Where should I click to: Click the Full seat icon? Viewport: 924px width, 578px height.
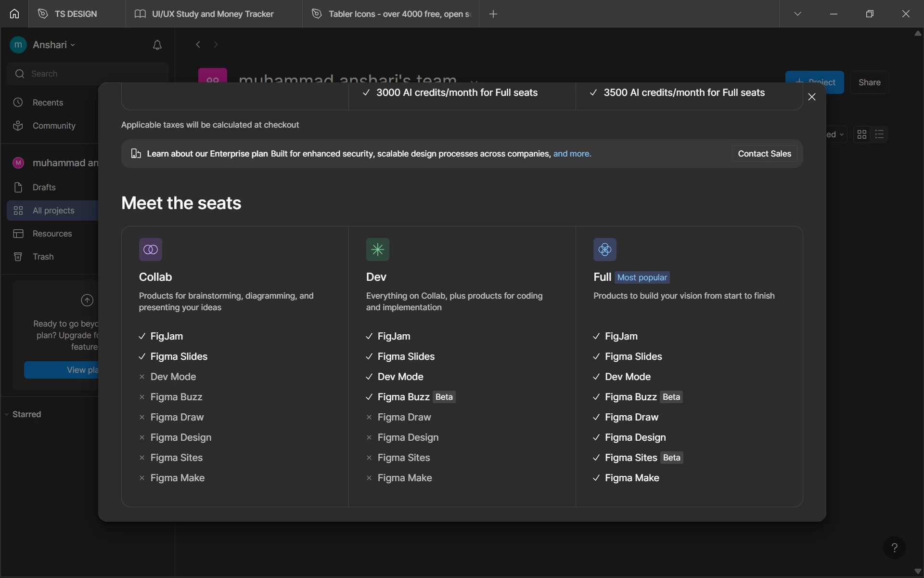pos(604,250)
